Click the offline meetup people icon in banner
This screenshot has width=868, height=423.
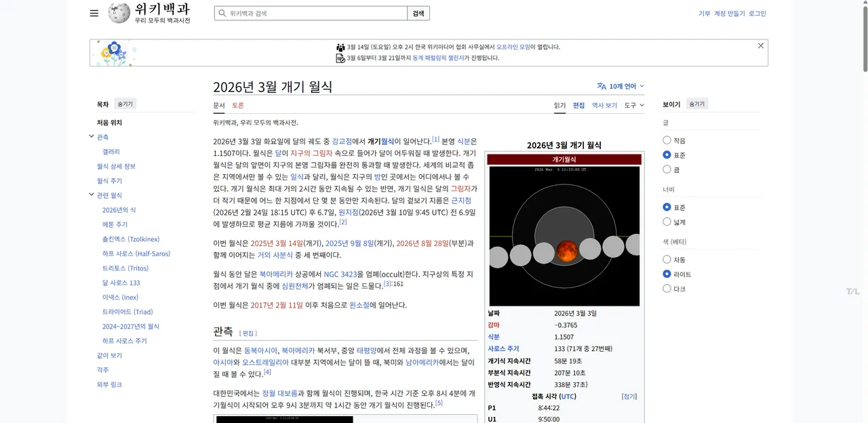(340, 47)
